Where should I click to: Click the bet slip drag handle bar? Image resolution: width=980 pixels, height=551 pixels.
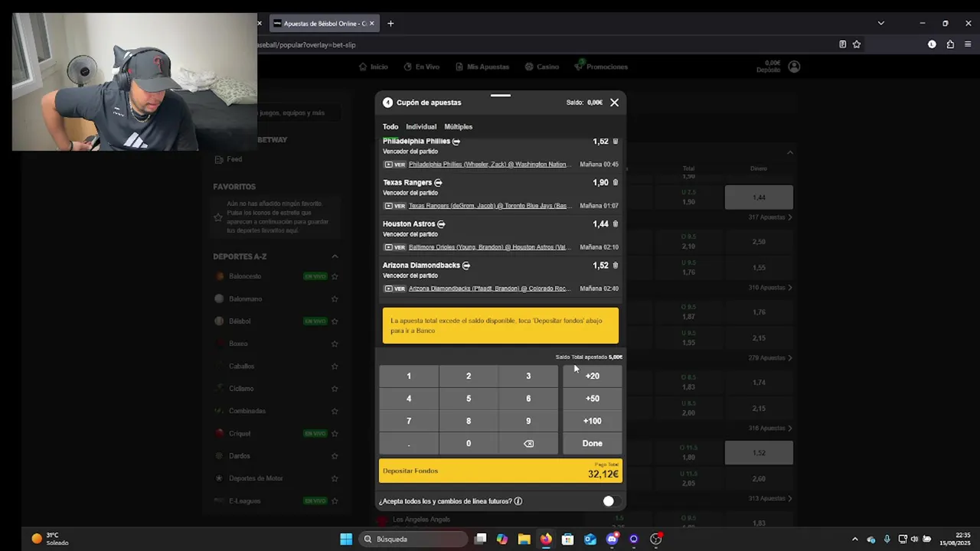(501, 96)
